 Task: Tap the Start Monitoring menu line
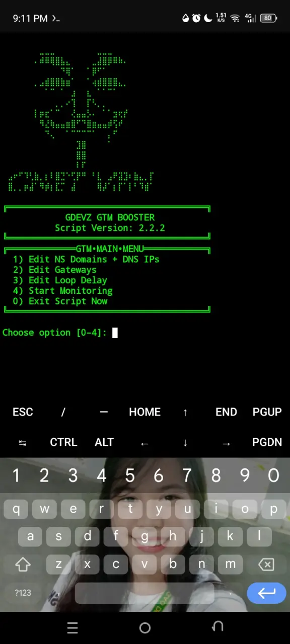[x=63, y=291]
